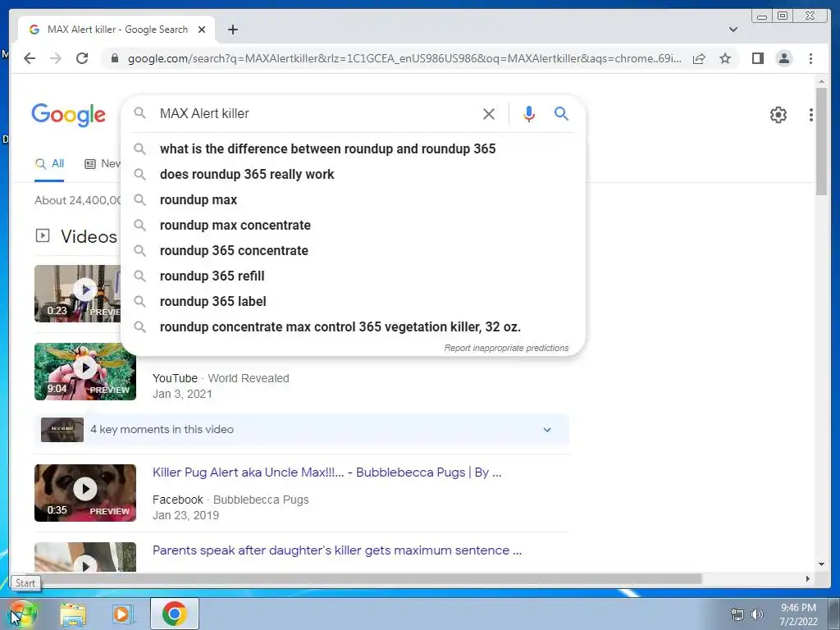Submit search with the blue magnifier icon

coord(561,113)
